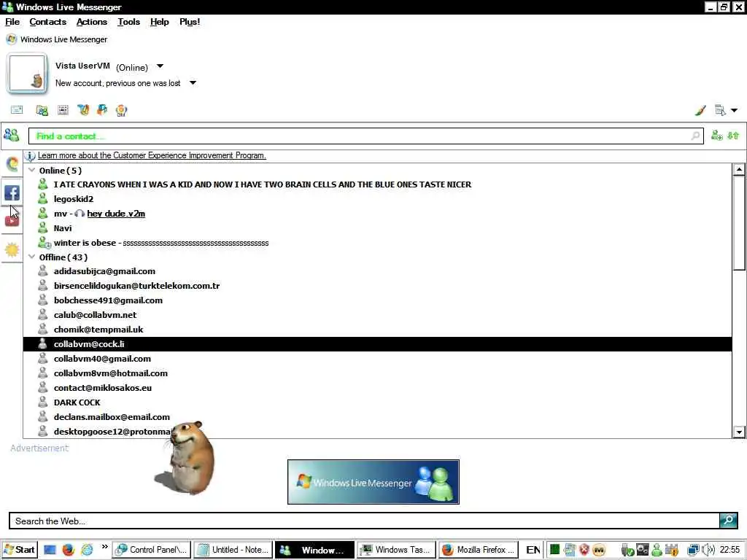Switch to Untitled - Notepad taskbar button

point(233,550)
